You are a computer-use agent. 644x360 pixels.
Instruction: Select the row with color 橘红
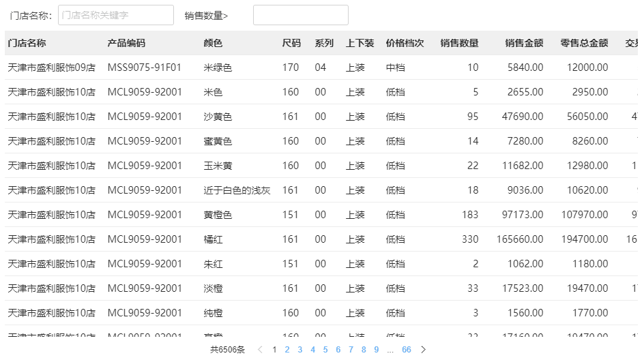[x=214, y=239]
